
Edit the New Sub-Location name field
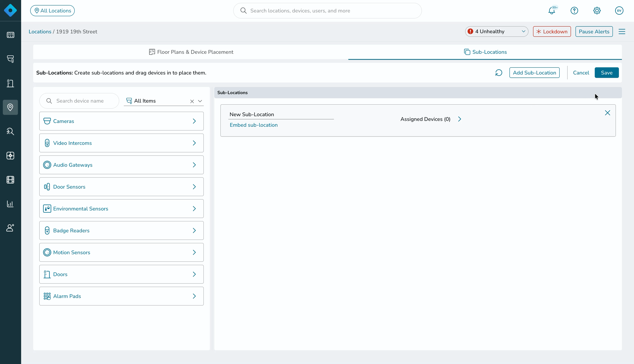[x=281, y=114]
